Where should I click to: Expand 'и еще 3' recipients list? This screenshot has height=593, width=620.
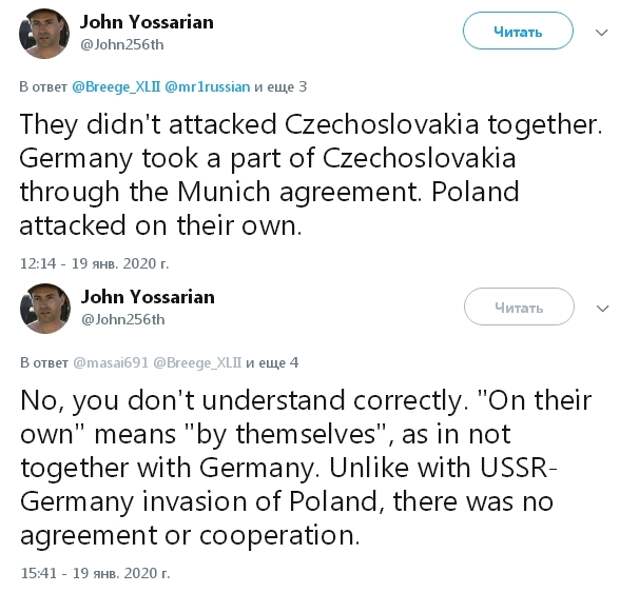coord(280,87)
